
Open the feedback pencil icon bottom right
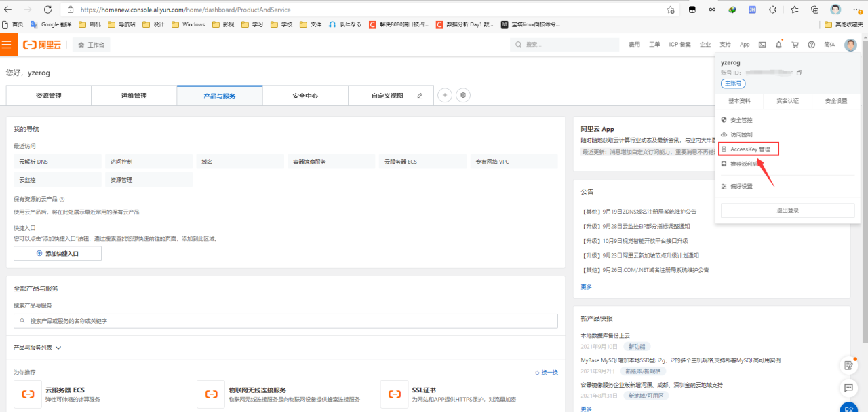tap(848, 364)
